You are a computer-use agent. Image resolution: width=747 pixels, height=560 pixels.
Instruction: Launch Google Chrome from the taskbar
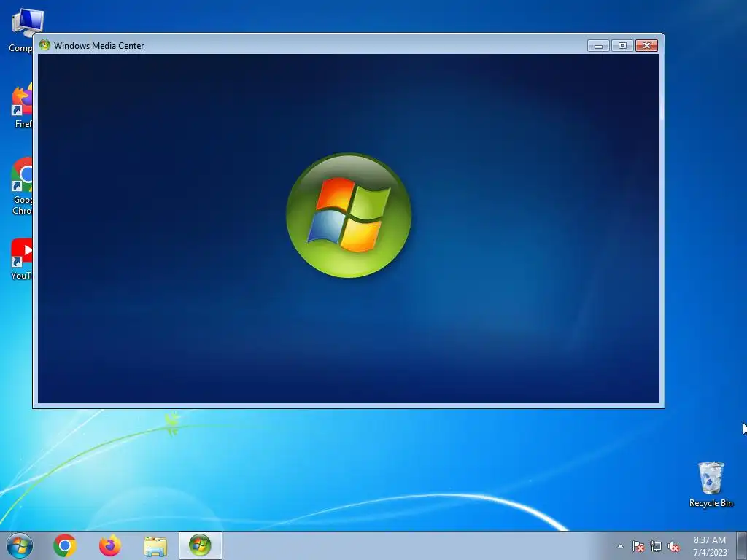65,545
